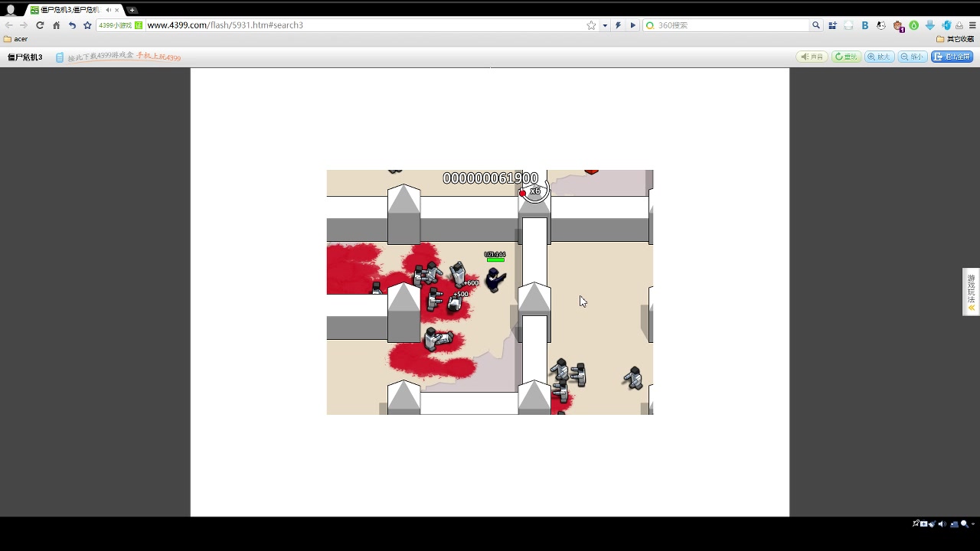Mute the tab via speaker icon
Image resolution: width=980 pixels, height=551 pixels.
(x=108, y=10)
